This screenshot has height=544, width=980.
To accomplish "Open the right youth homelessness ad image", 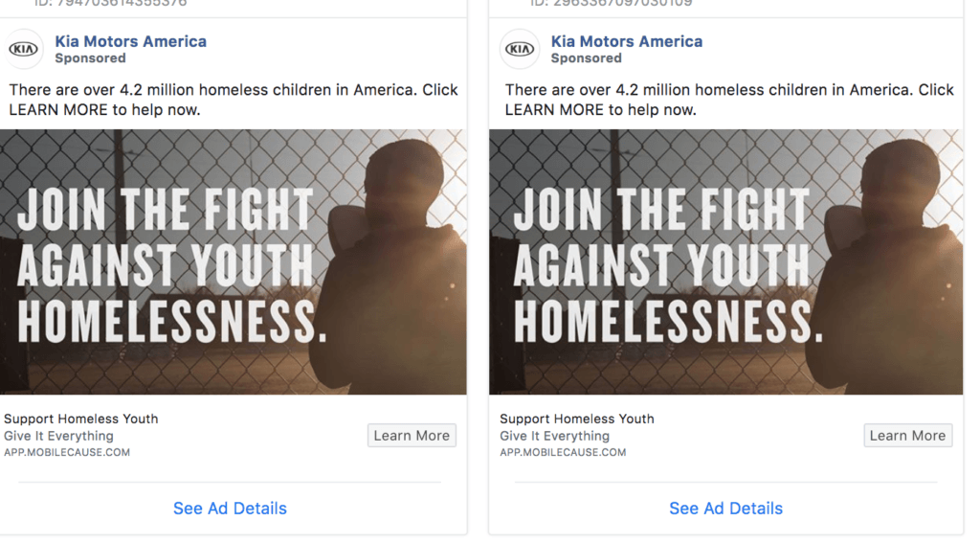I will point(725,261).
